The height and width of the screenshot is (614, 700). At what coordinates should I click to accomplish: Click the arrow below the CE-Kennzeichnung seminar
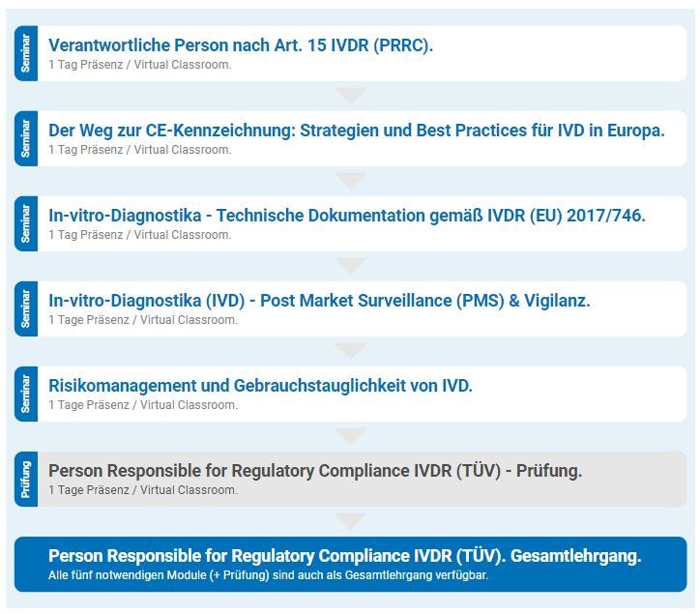350,180
